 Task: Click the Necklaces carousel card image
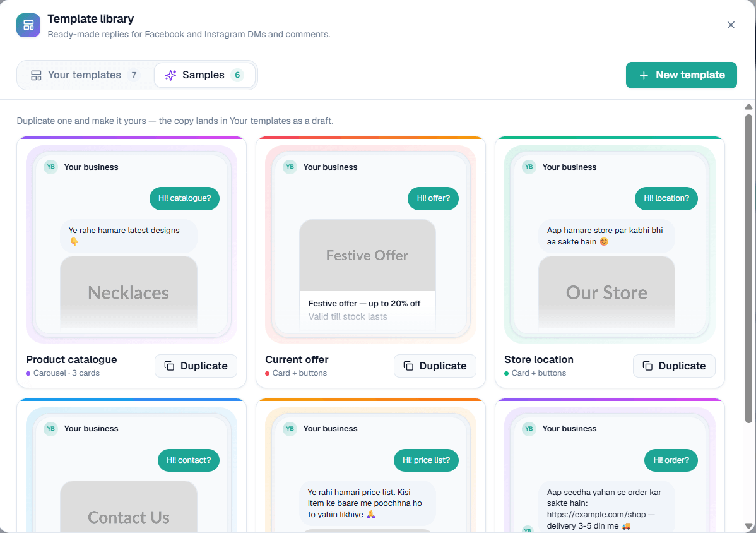(x=129, y=292)
